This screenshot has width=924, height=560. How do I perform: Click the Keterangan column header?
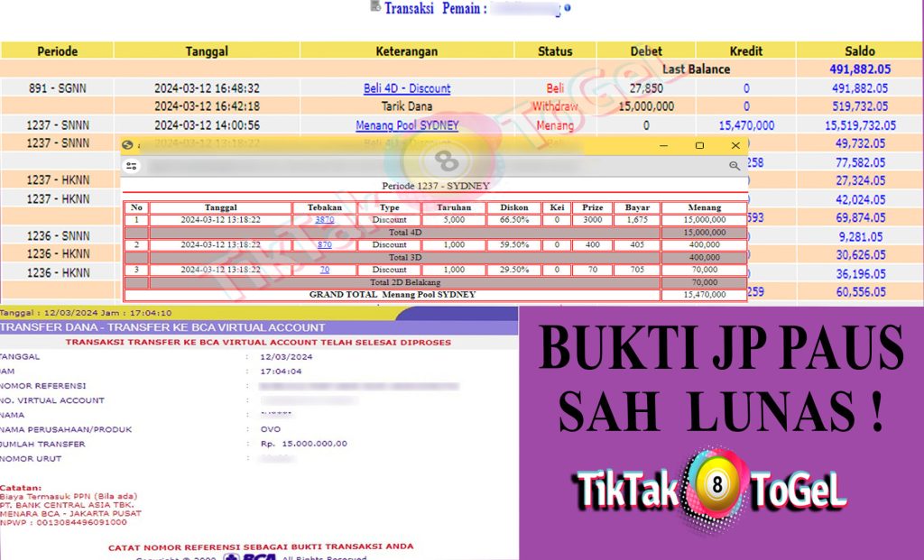click(x=406, y=51)
